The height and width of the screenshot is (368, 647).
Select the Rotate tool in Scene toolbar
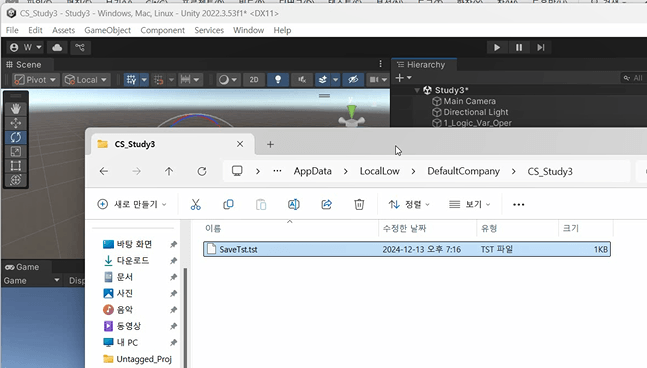(16, 137)
